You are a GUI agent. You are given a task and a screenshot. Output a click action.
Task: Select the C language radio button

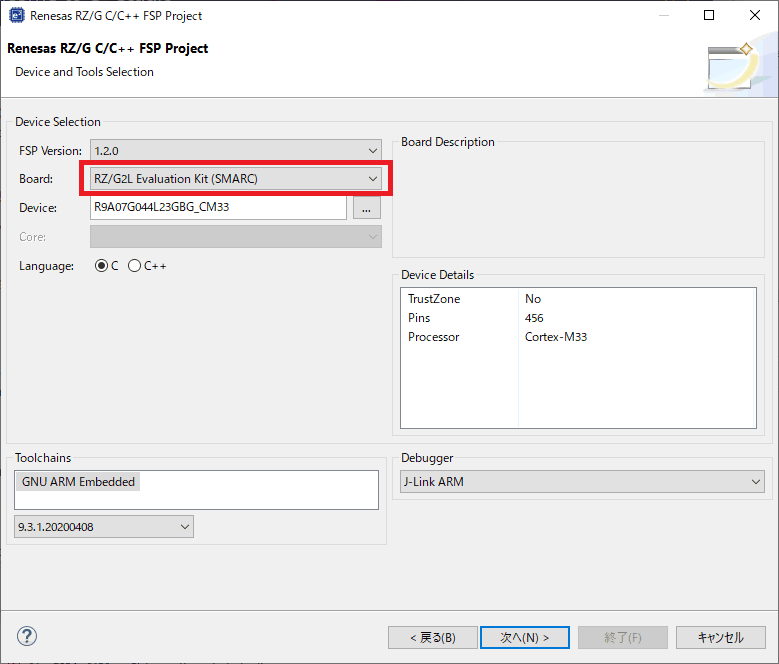pyautogui.click(x=101, y=266)
